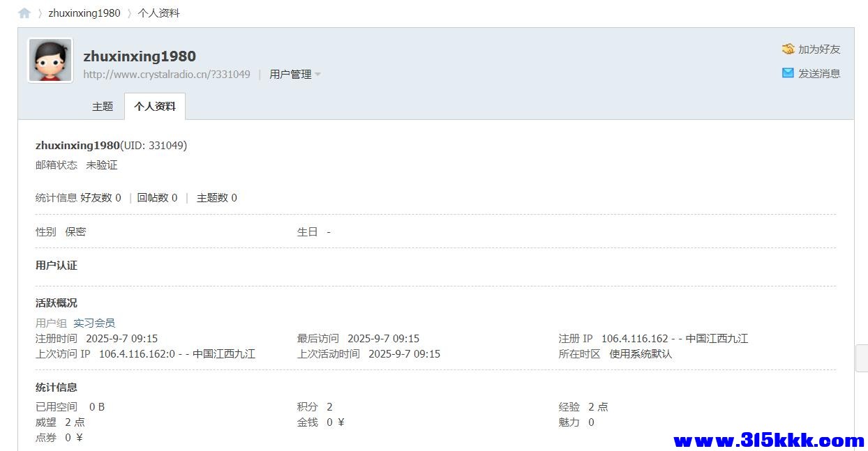Image resolution: width=868 pixels, height=451 pixels.
Task: Open the 回帖数 0 replies link
Action: click(157, 198)
